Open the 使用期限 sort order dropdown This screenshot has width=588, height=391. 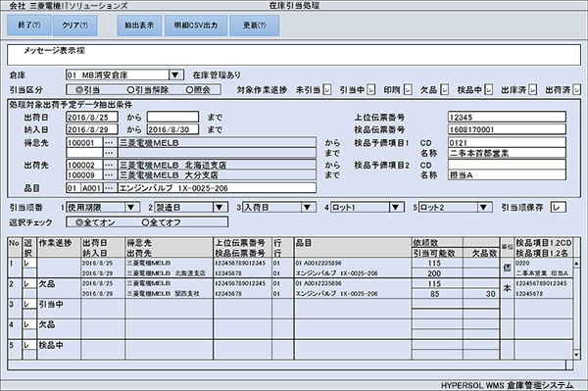click(131, 208)
